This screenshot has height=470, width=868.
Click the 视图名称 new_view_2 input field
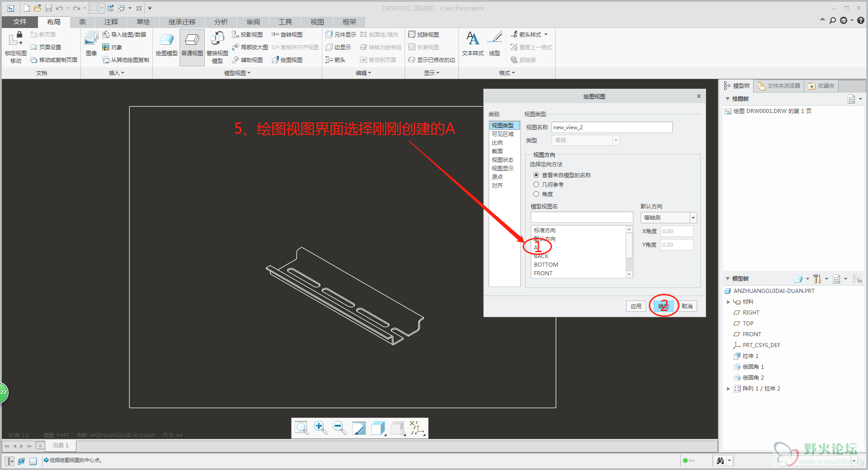[612, 127]
